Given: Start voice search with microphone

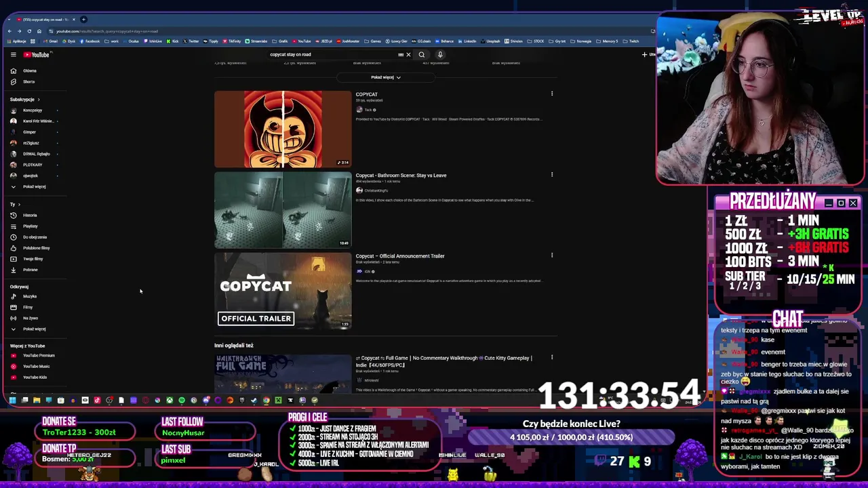Looking at the screenshot, I should click(440, 55).
